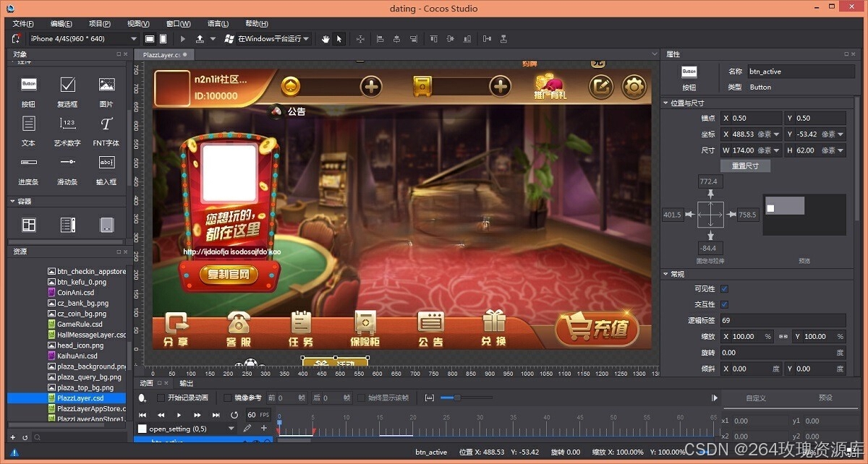
Task: Collapse the 常规 section
Action: (x=666, y=274)
